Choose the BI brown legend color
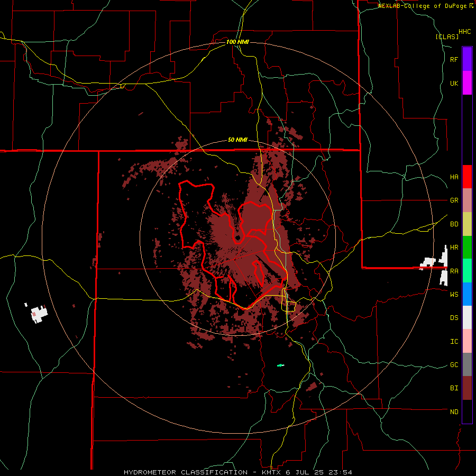The image size is (476, 476). (467, 388)
